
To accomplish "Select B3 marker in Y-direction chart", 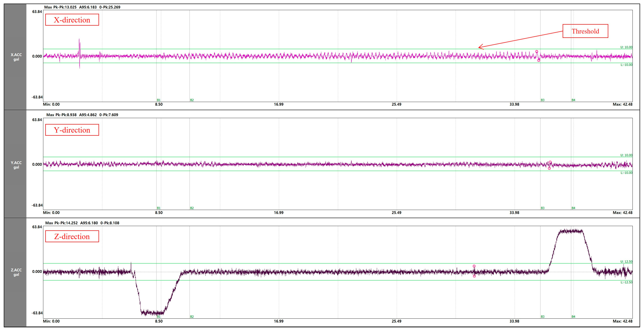I will pos(542,208).
